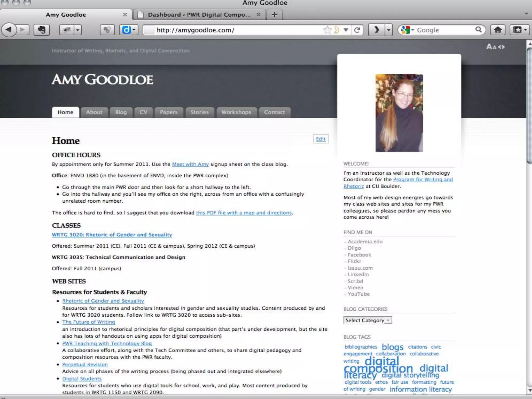Open the Meet with Amy link
The image size is (532, 399).
point(190,164)
